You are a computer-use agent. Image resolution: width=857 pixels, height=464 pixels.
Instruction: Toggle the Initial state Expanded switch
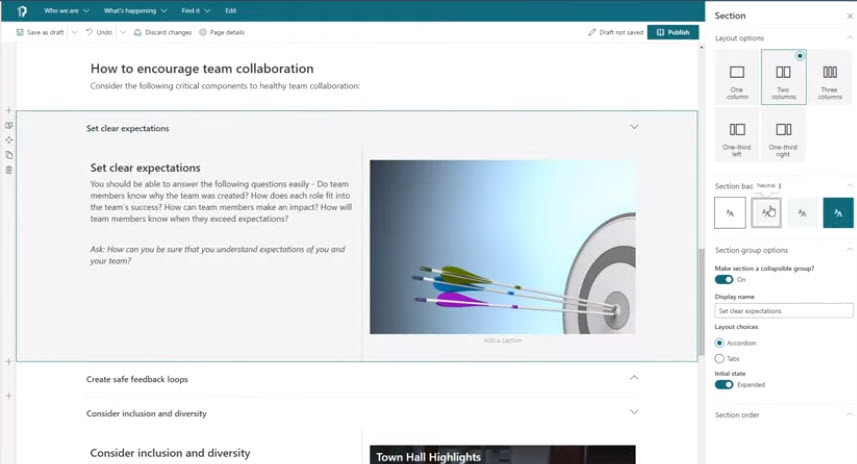pos(724,384)
